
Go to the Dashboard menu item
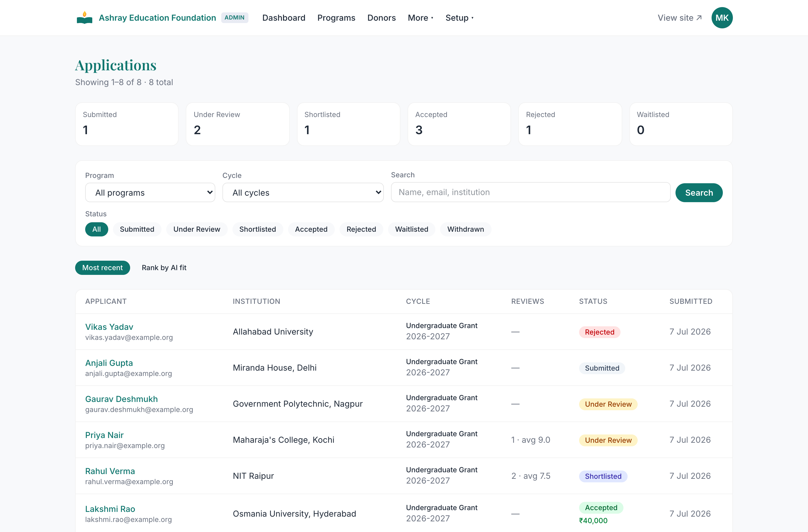click(x=283, y=18)
